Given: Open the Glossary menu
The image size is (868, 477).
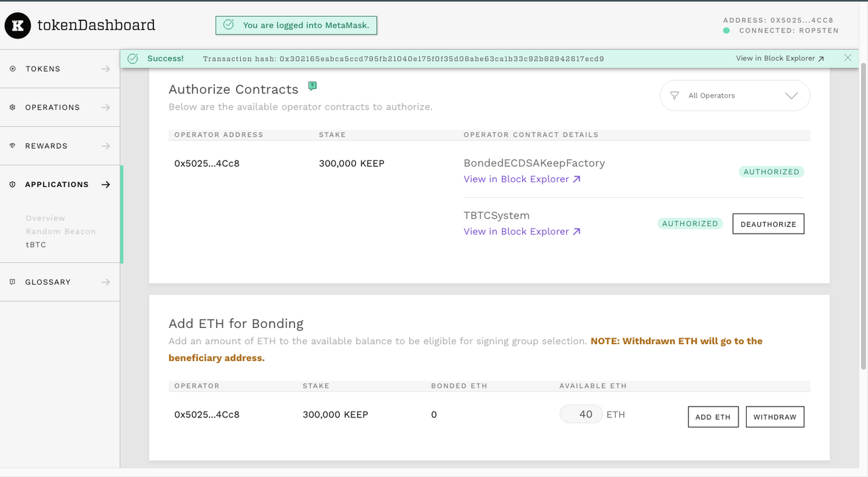Looking at the screenshot, I should [60, 282].
